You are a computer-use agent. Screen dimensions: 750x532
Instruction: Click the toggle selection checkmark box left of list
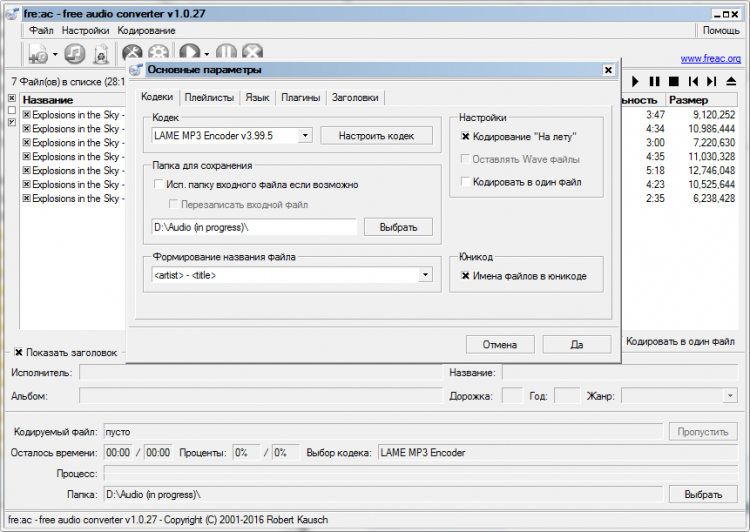click(x=12, y=122)
